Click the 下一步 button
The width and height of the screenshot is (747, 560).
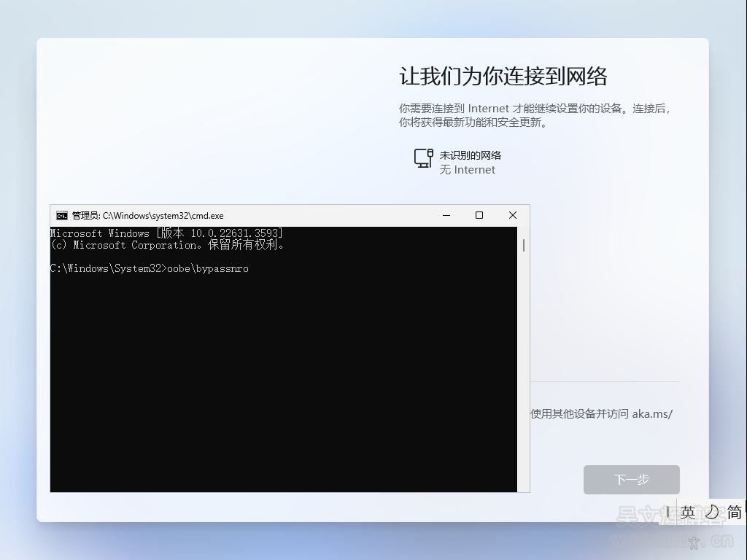631,480
